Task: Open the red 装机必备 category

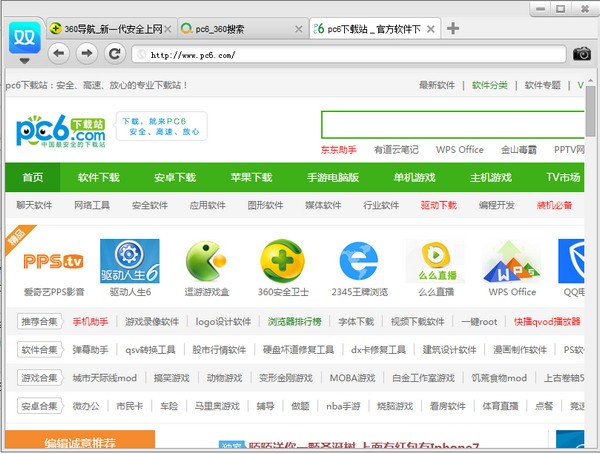Action: [x=554, y=205]
